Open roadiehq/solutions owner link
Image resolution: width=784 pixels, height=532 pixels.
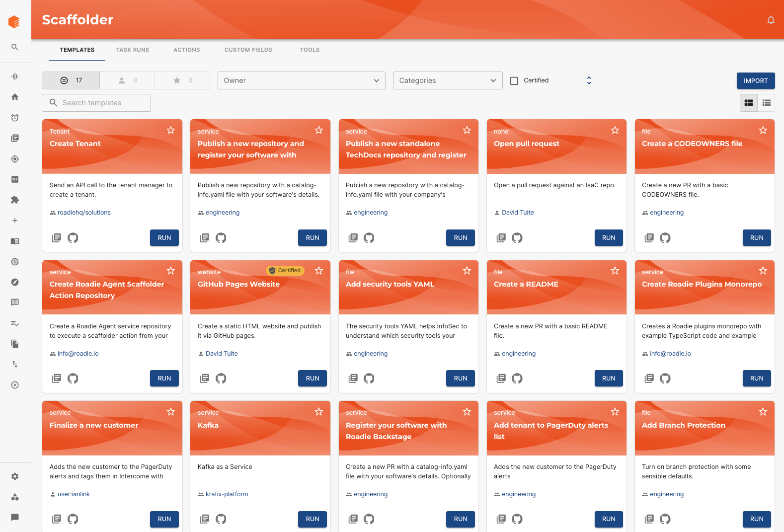[x=84, y=213]
